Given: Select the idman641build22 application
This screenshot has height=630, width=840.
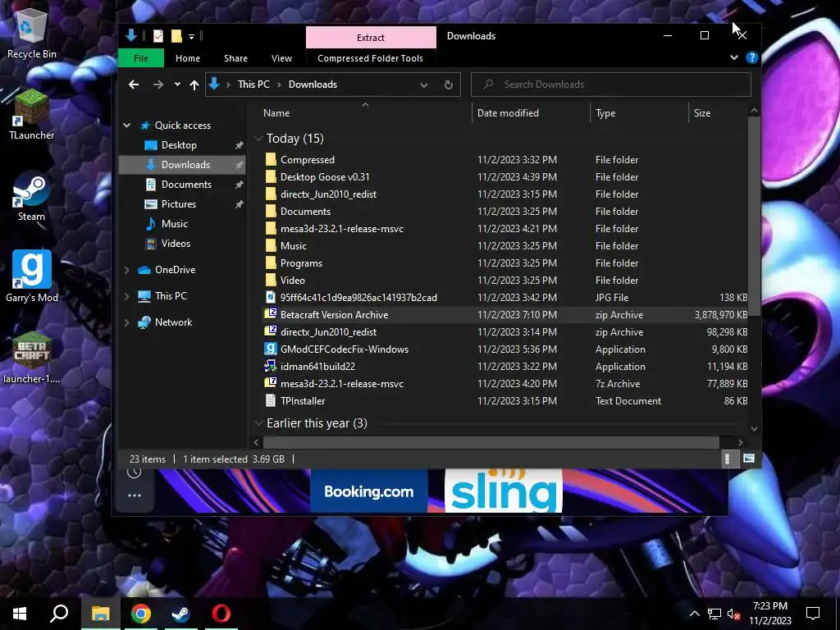Looking at the screenshot, I should [317, 367].
